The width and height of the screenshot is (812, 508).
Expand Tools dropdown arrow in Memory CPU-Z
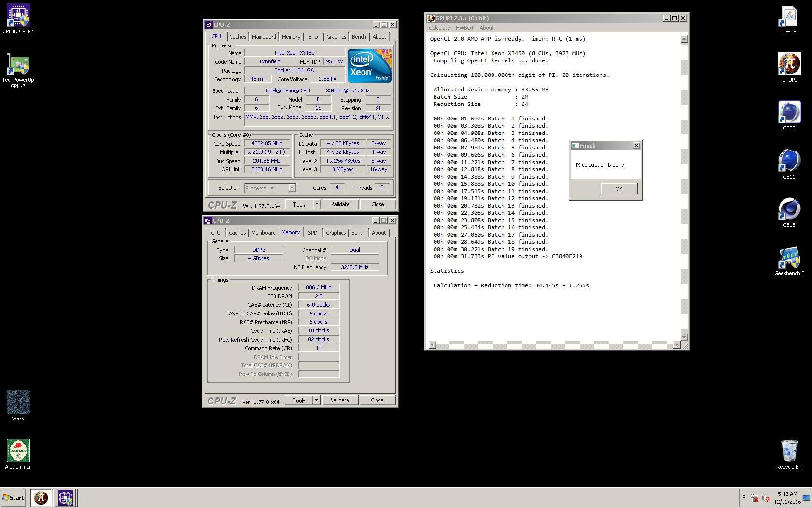316,400
